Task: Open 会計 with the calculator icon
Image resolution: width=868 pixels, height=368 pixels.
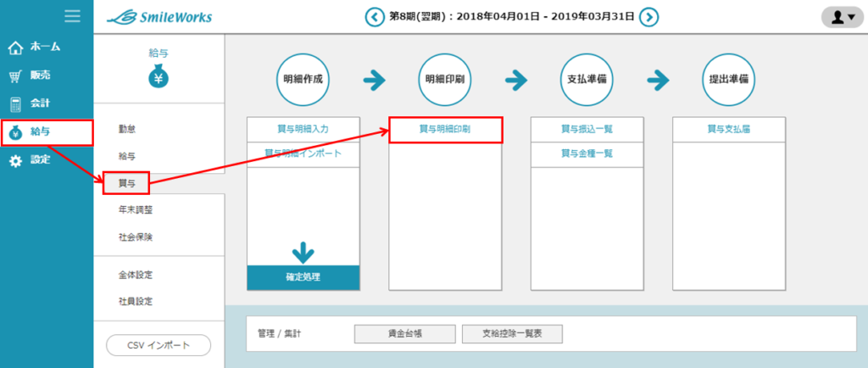Action: (31, 103)
